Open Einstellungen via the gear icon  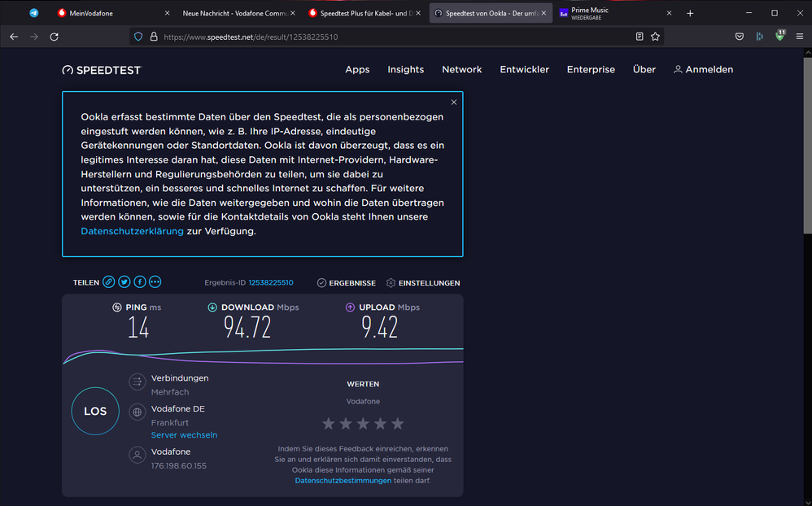click(390, 283)
